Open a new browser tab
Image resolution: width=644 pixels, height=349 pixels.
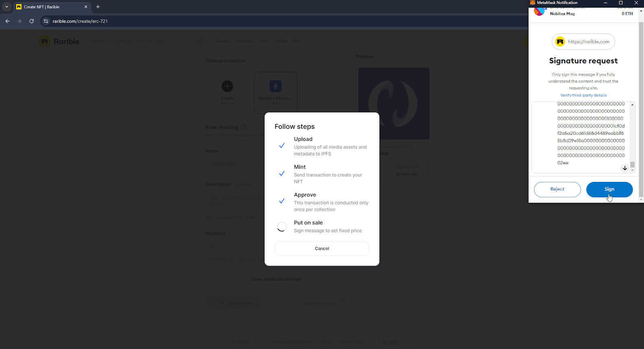click(98, 7)
